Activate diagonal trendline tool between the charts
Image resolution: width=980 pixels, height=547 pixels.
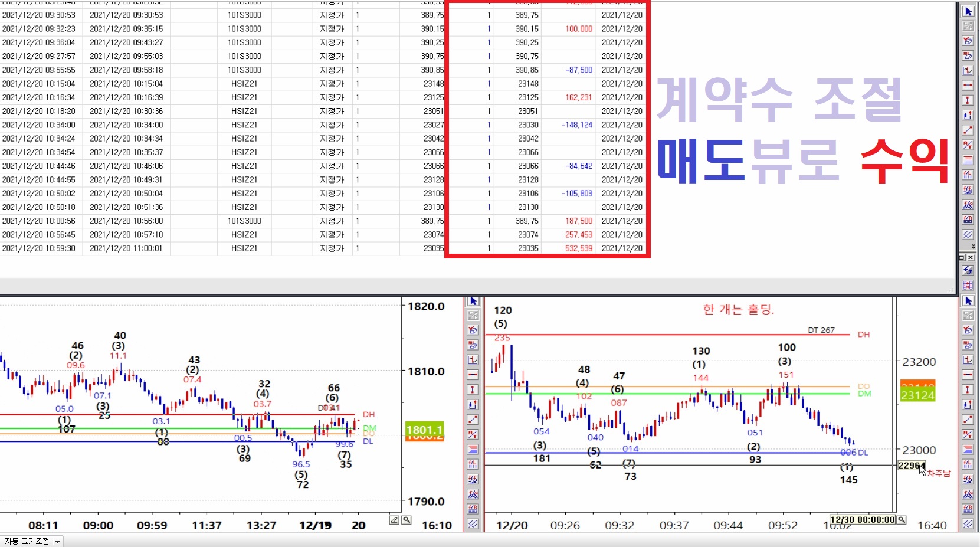(473, 420)
